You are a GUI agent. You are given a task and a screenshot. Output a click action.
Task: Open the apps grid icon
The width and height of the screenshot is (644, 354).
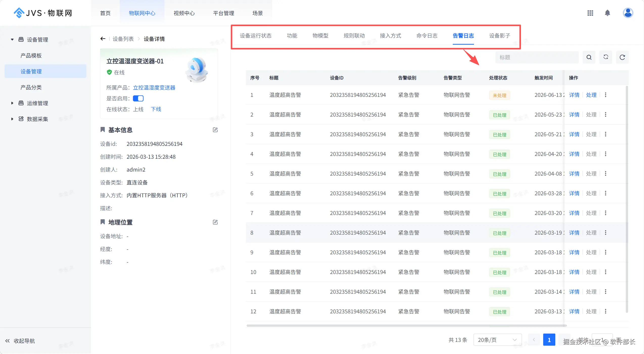590,13
